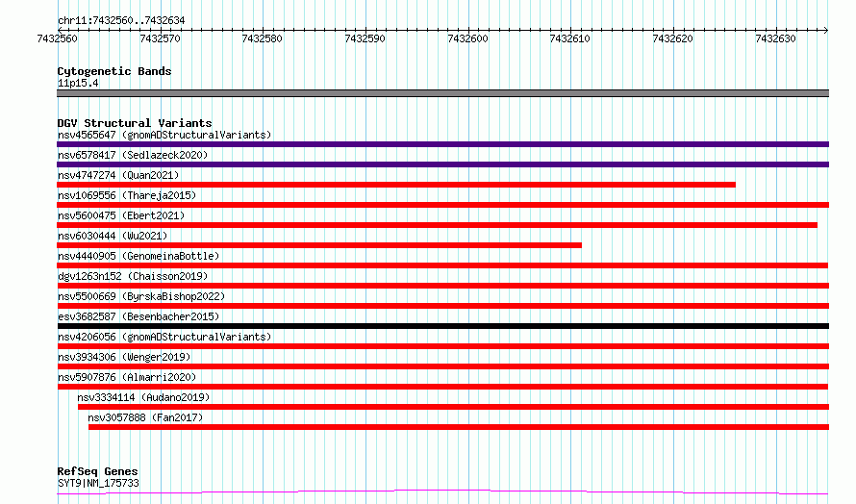The height and width of the screenshot is (504, 856).
Task: Open the SYT9|NM_175733 gene label
Action: point(98,483)
